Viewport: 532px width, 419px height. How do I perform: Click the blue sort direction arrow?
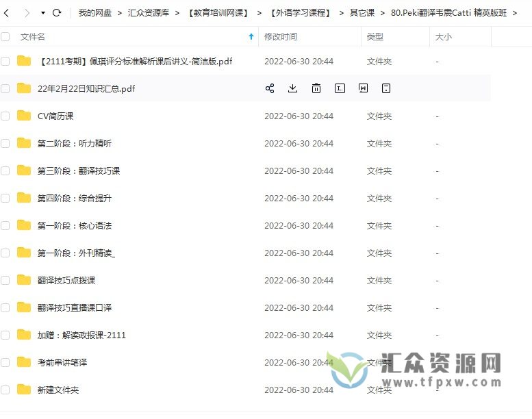(251, 37)
